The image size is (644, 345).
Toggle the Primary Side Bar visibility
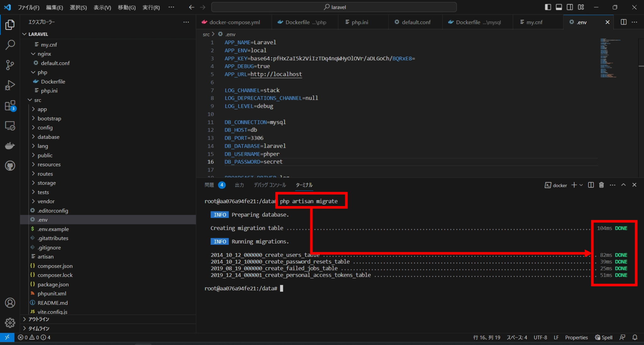pyautogui.click(x=548, y=7)
